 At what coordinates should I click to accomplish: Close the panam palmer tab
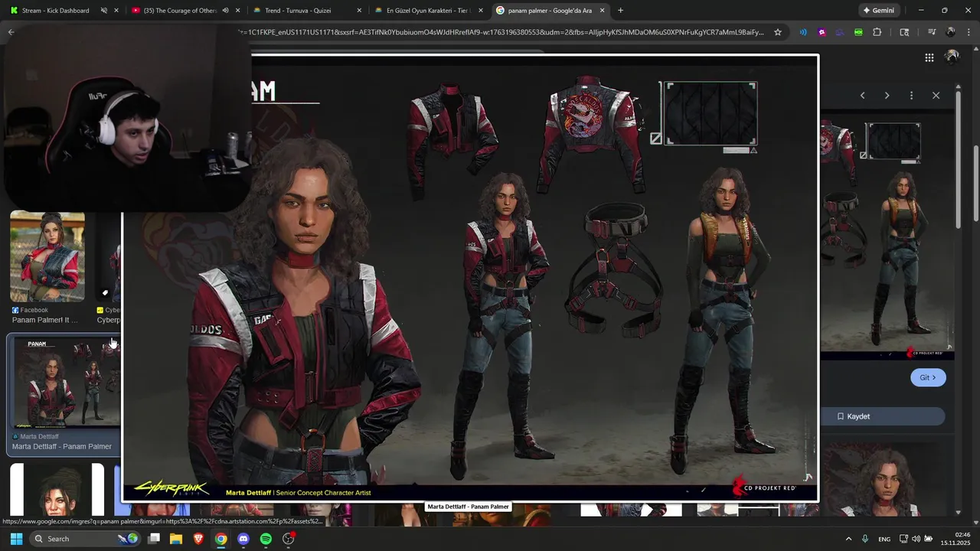[x=602, y=11]
